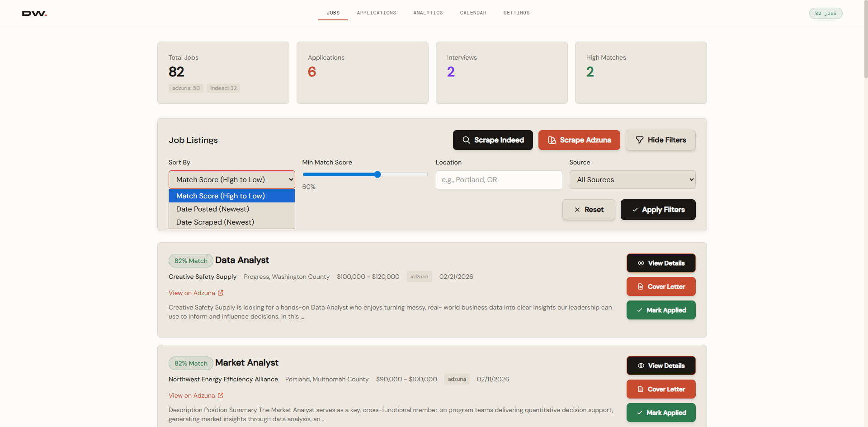Viewport: 868px width, 427px height.
Task: Click checkmark icon on Data Analyst Mark Applied
Action: (x=639, y=310)
